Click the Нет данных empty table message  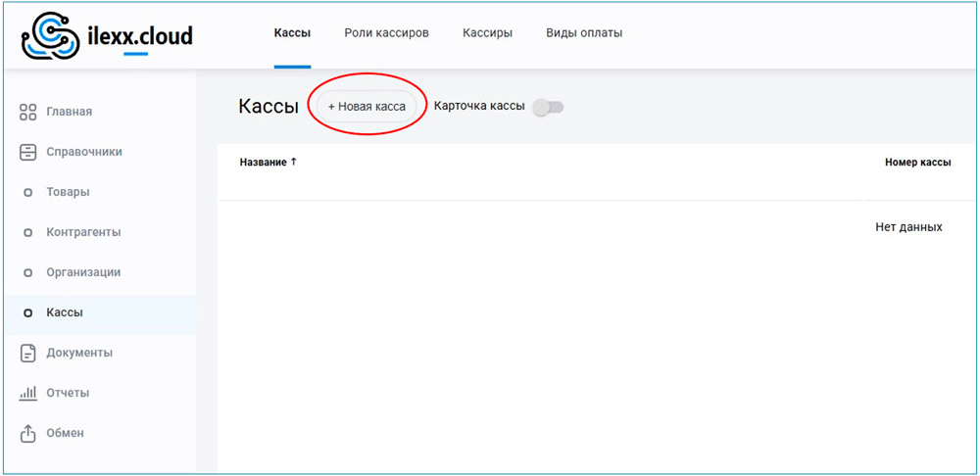pos(908,227)
